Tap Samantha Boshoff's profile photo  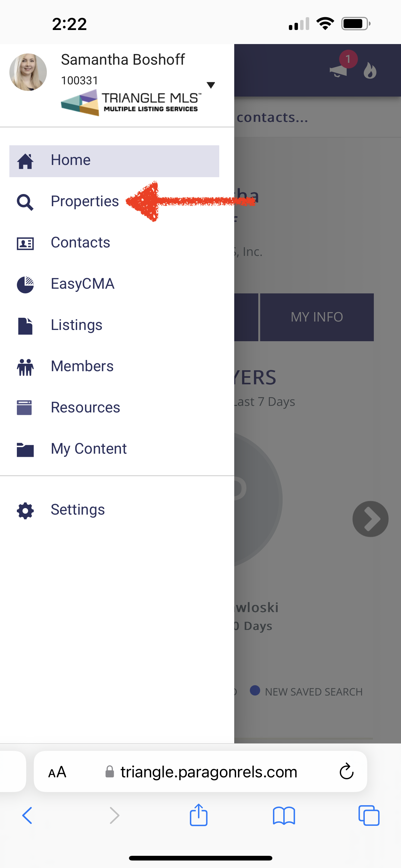(x=28, y=72)
